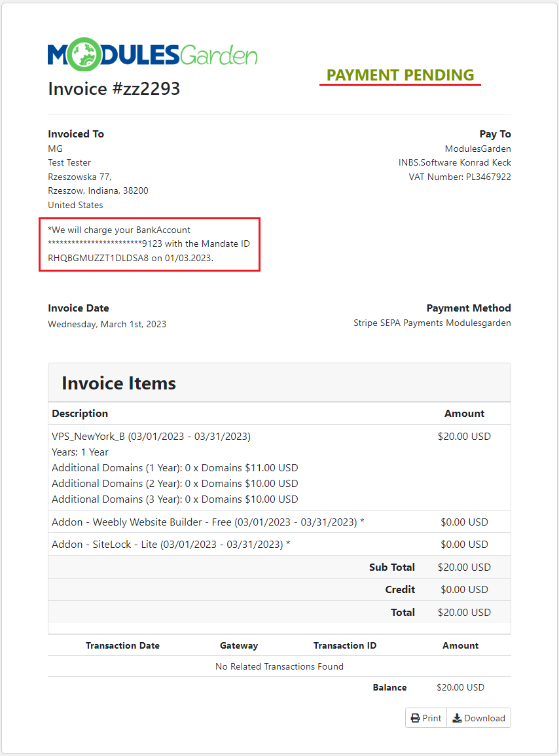Screen dimensions: 559x756
Task: Click the VPS_NewYork_B item description line
Action: pos(151,437)
